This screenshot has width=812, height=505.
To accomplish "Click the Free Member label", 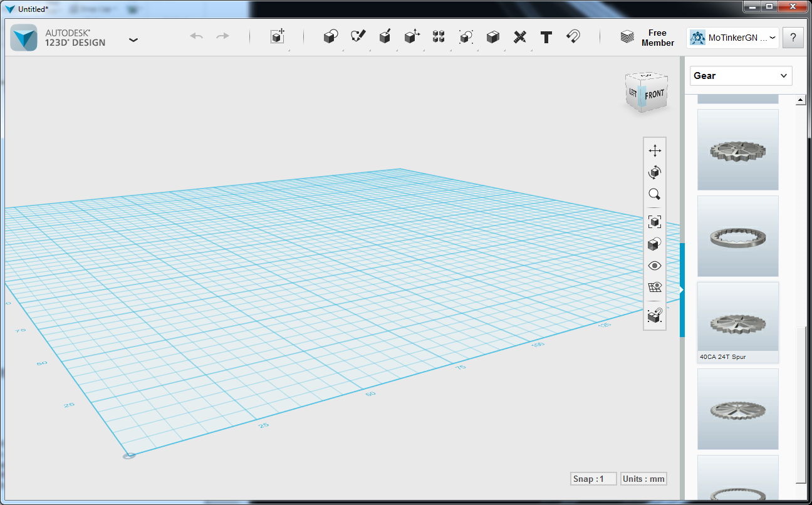I will pyautogui.click(x=658, y=38).
